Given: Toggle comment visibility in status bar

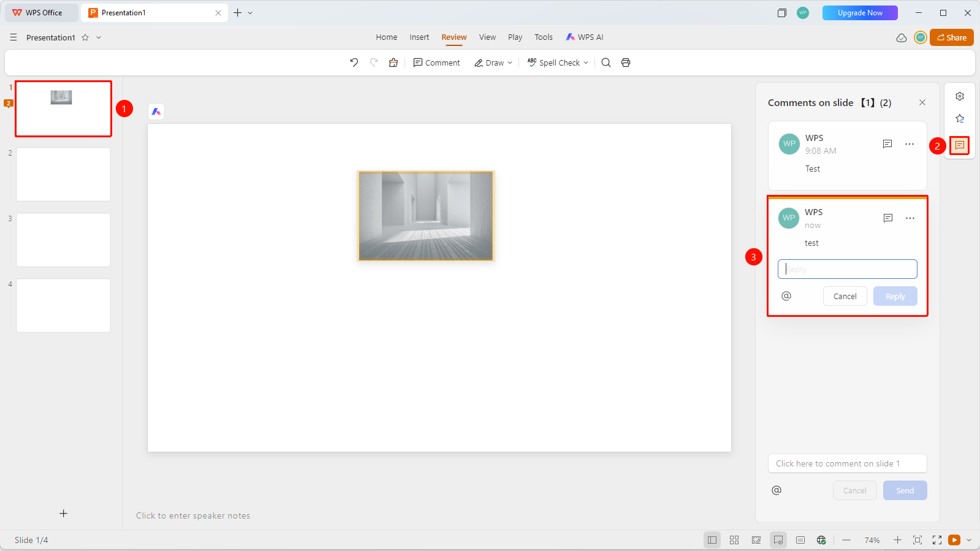Looking at the screenshot, I should click(778, 540).
